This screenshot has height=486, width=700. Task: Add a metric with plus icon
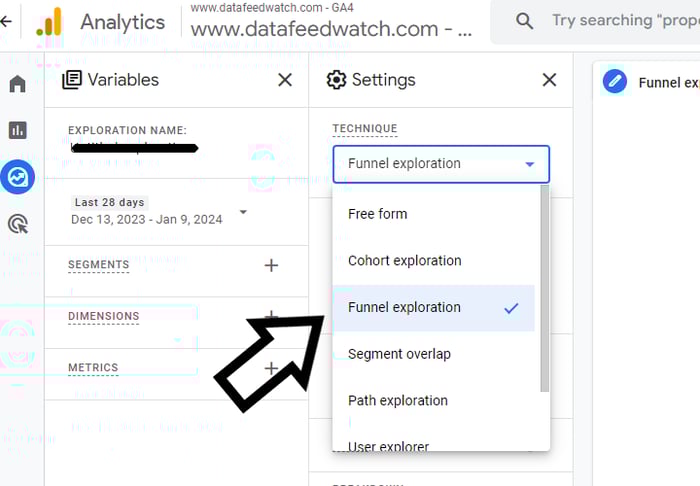(271, 368)
